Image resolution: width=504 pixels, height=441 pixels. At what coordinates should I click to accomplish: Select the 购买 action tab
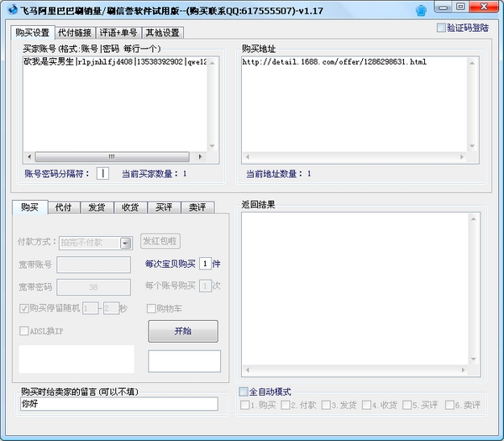[x=30, y=207]
